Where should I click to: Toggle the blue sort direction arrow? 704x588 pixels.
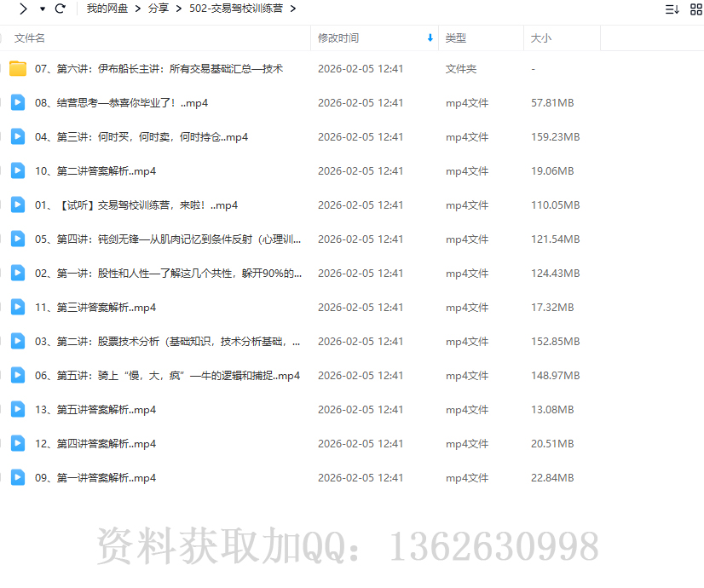click(x=430, y=38)
